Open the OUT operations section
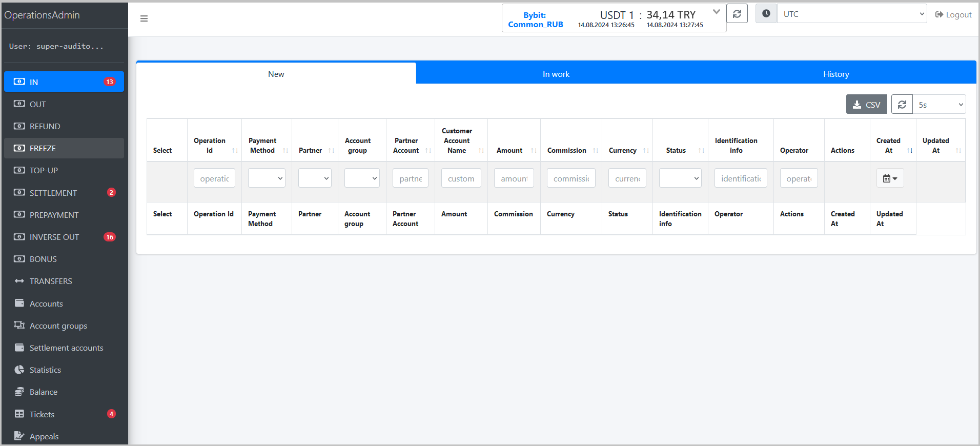 [64, 104]
